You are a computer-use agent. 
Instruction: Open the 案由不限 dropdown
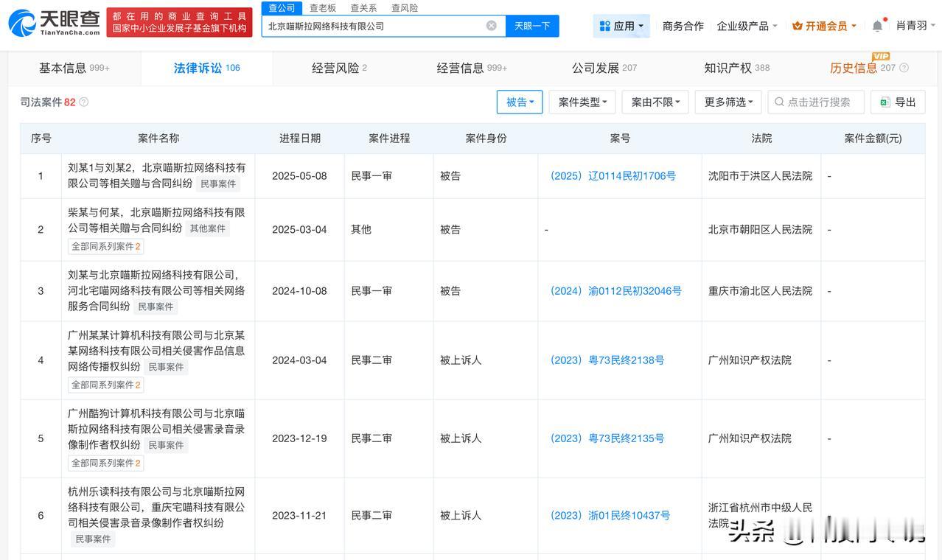pos(655,102)
